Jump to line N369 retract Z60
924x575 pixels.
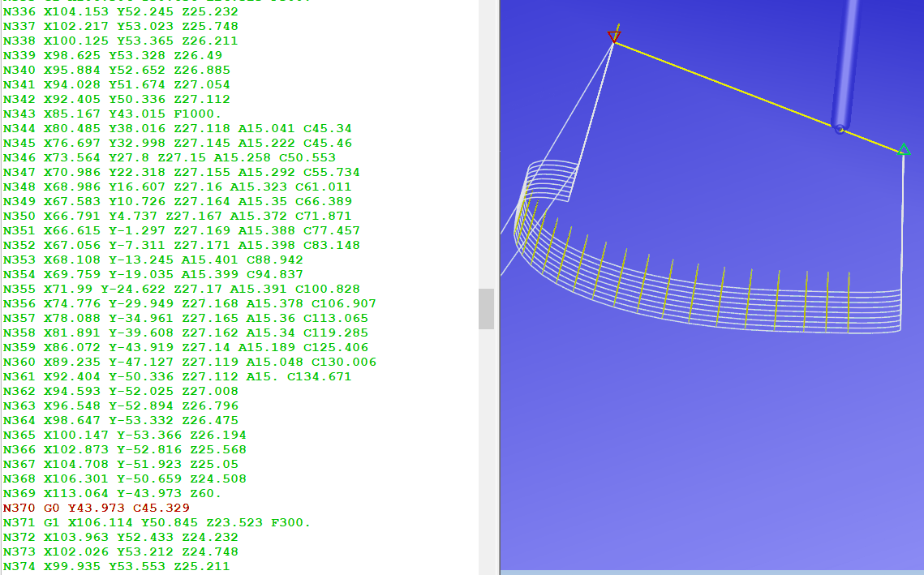[x=112, y=493]
